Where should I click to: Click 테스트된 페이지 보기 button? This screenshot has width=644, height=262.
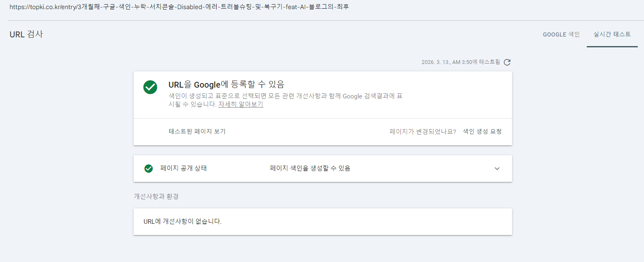[197, 132]
